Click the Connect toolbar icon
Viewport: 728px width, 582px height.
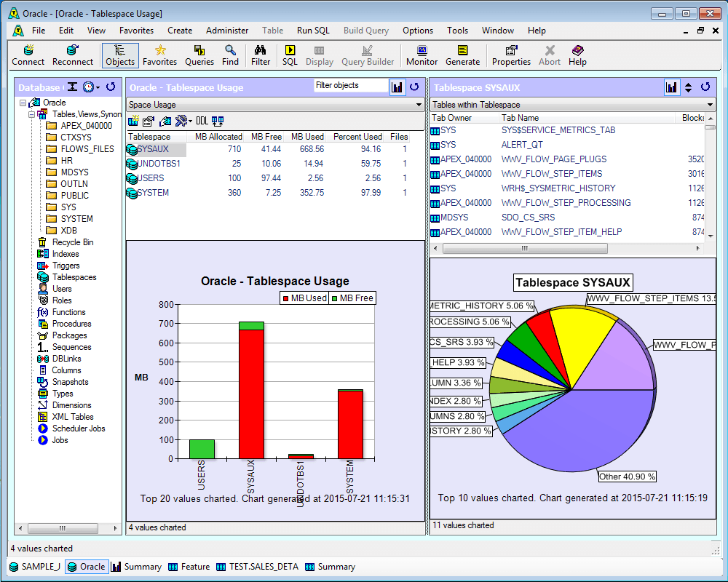click(x=28, y=55)
